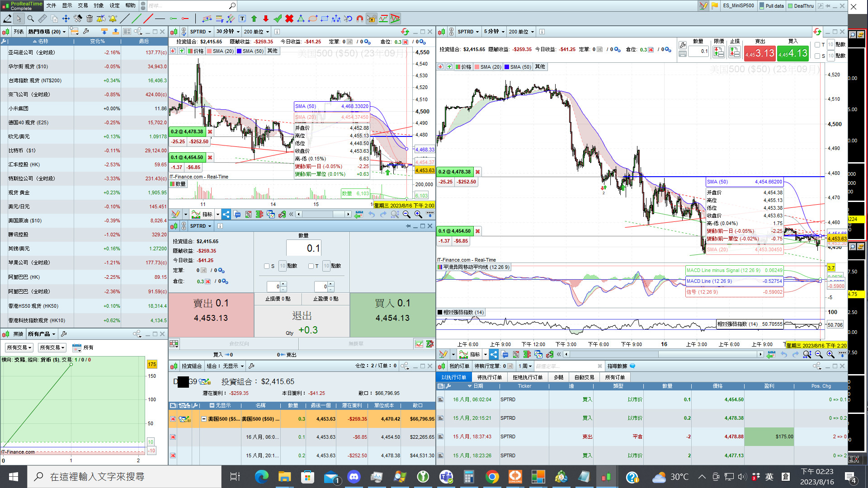This screenshot has height=488, width=868.
Task: Select the green up arrow drawing tool
Action: tap(254, 19)
